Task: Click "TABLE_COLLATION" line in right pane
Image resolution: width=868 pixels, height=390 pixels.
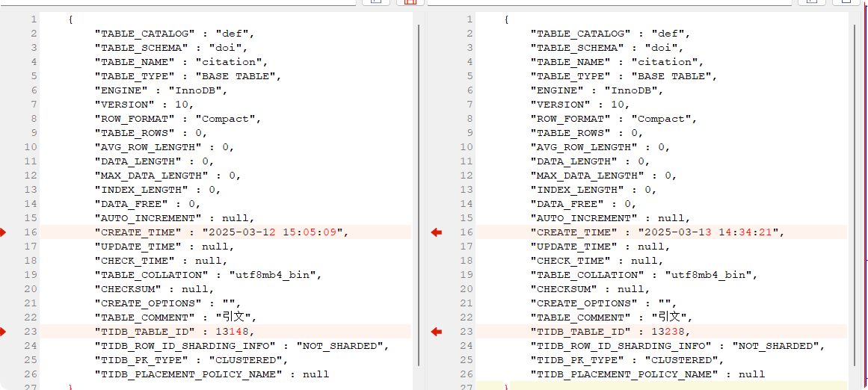Action: click(x=644, y=275)
